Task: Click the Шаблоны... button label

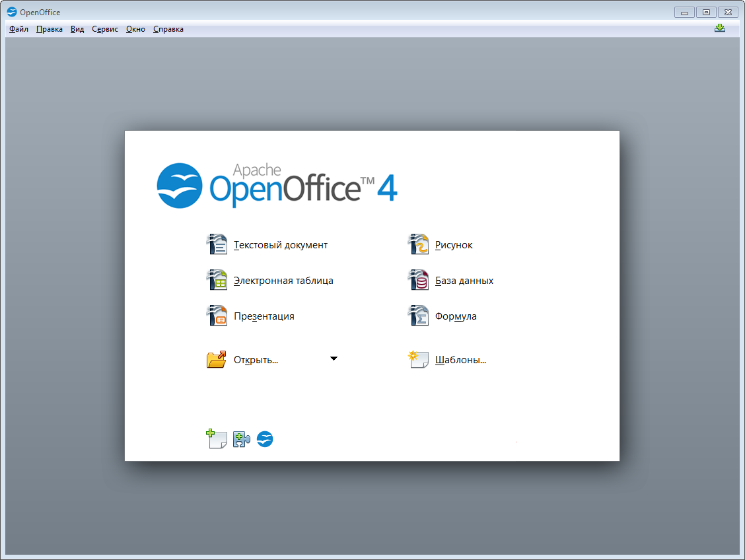Action: (460, 360)
